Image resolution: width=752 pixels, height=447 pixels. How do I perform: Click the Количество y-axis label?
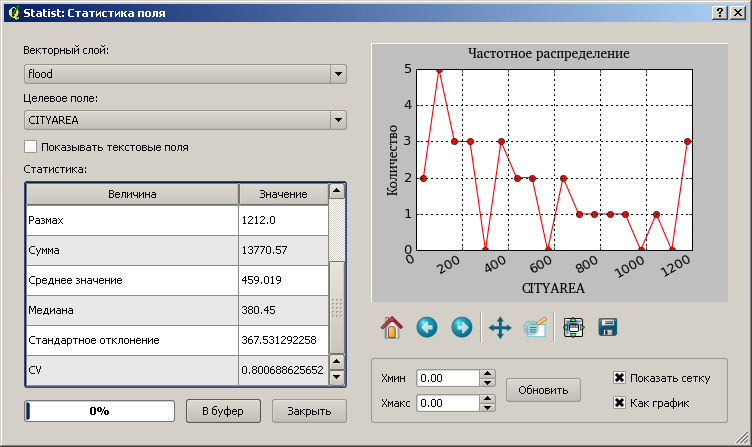[392, 160]
